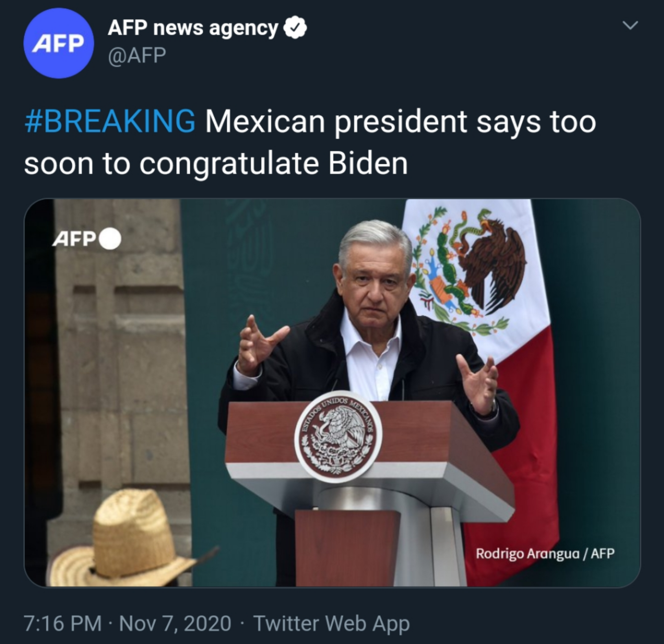Open the AFP profile avatar
Screen dimensions: 664x644
click(58, 43)
